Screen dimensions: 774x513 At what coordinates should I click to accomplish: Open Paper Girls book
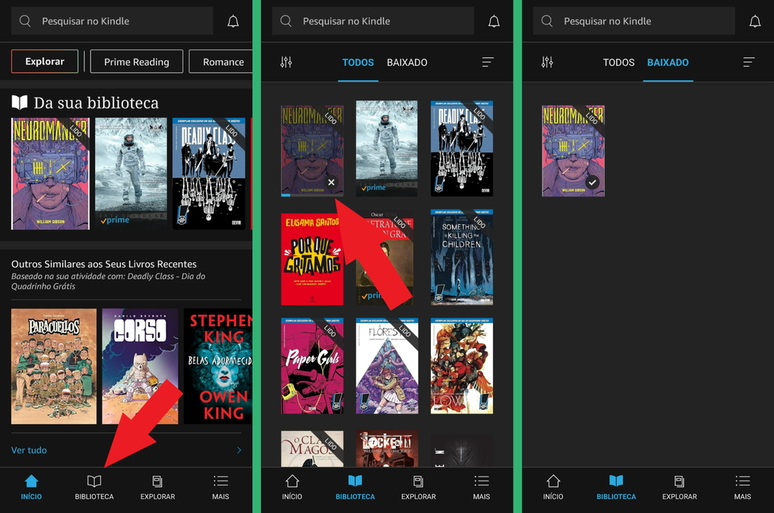(312, 366)
